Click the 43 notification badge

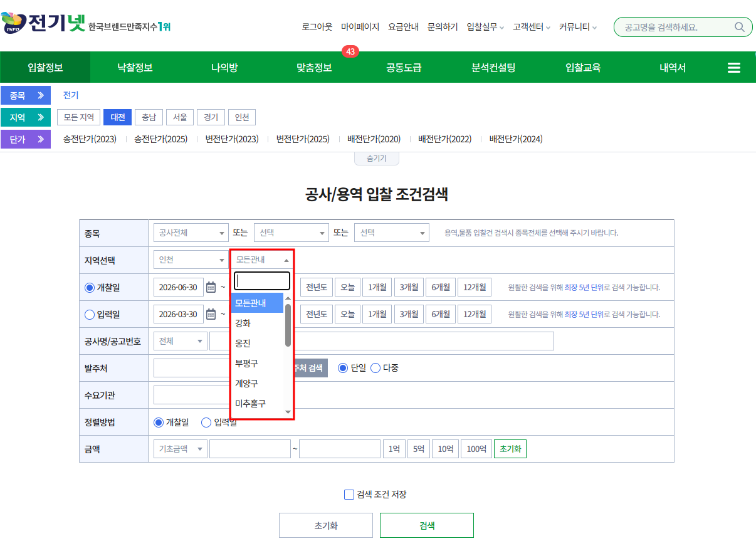[350, 51]
